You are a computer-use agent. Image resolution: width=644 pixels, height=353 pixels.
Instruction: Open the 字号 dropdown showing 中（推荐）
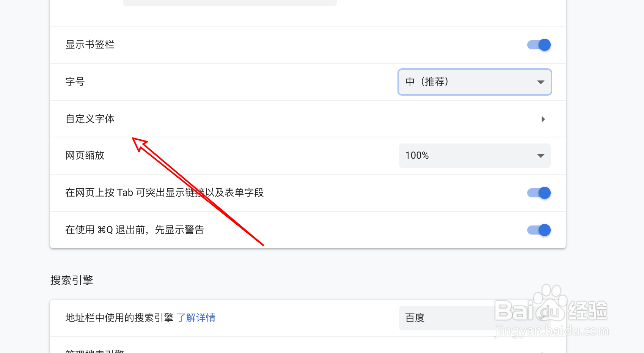(474, 82)
